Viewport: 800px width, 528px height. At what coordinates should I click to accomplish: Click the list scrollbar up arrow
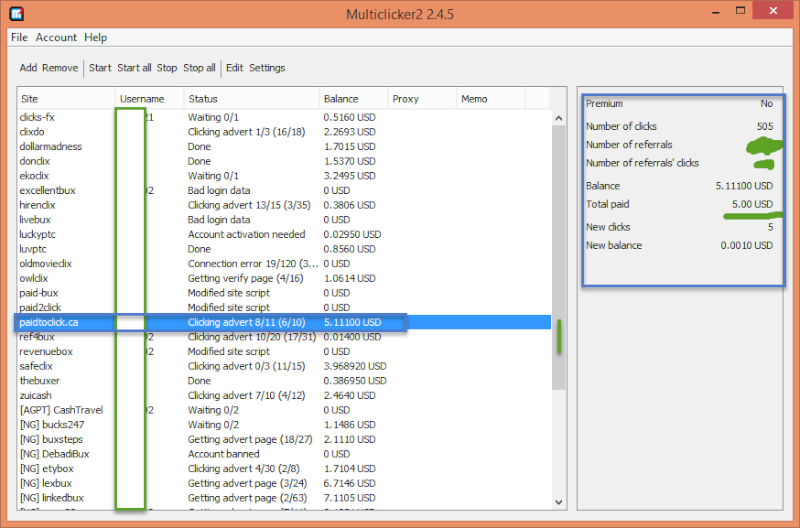point(559,118)
